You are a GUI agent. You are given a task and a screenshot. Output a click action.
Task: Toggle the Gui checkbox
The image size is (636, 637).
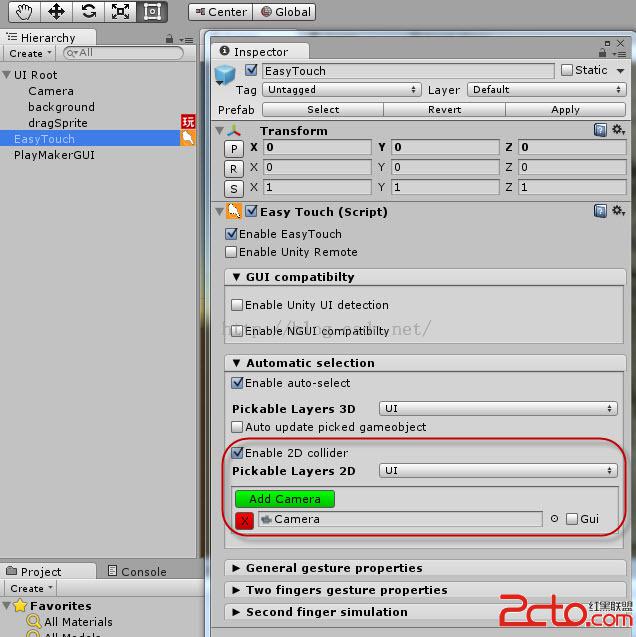click(572, 519)
